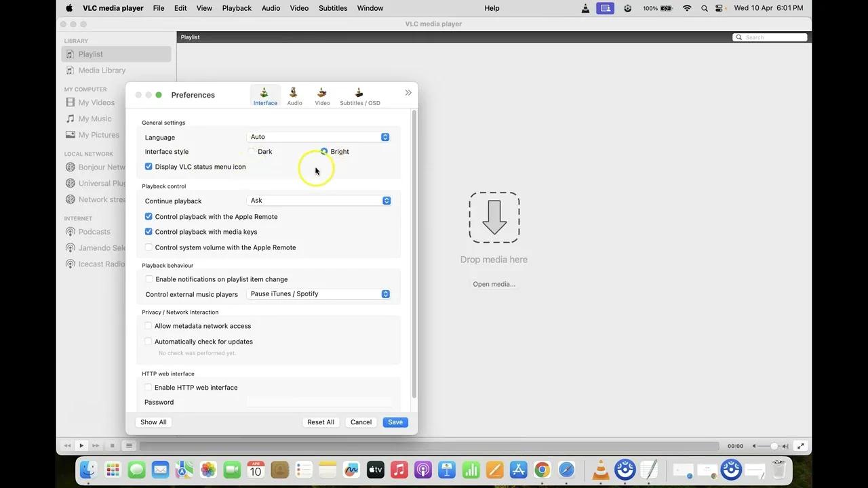The height and width of the screenshot is (488, 868).
Task: Select Media Library in the Library list
Action: 102,70
